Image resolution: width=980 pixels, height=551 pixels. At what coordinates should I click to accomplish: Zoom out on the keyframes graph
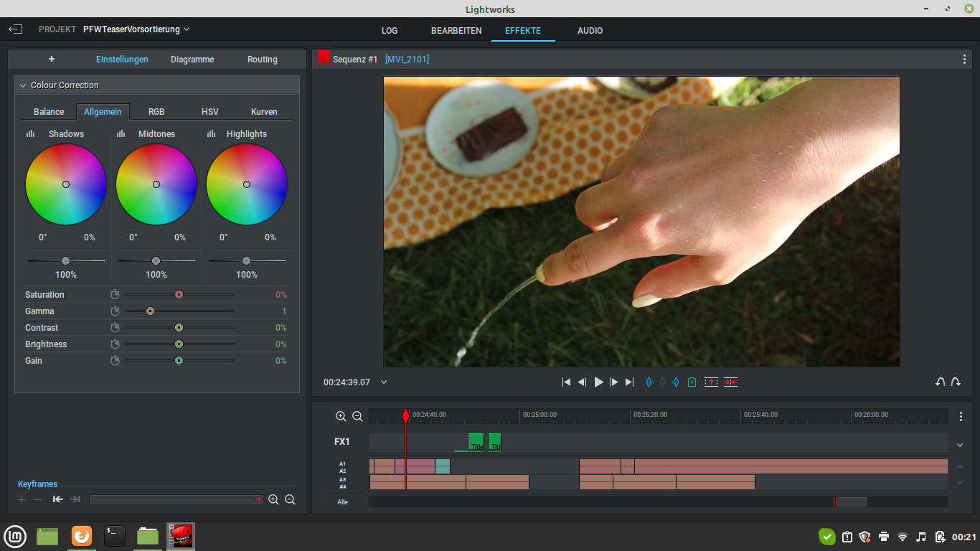290,499
